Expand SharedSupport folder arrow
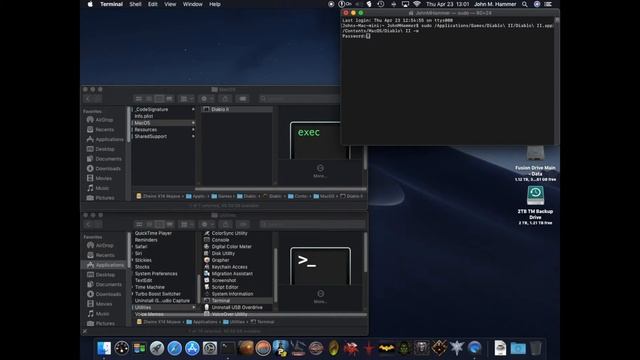640x360 pixels. 193,136
